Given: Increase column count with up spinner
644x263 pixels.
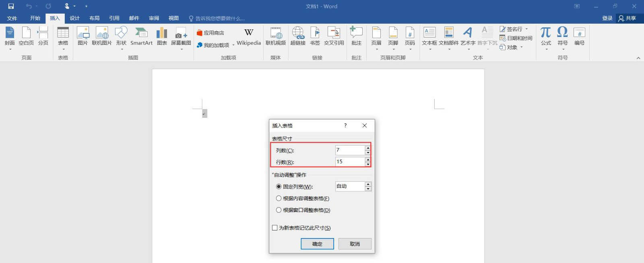Looking at the screenshot, I should 368,148.
